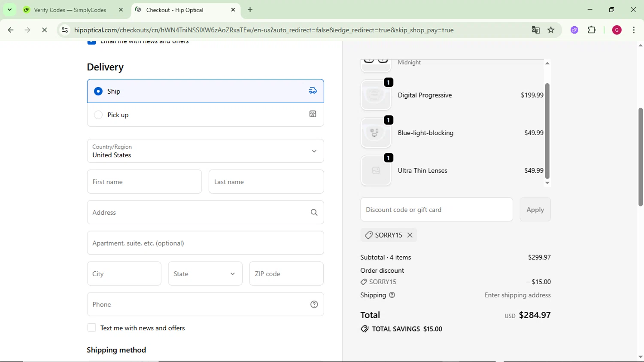Click the translate page icon
644x362 pixels.
(535, 30)
